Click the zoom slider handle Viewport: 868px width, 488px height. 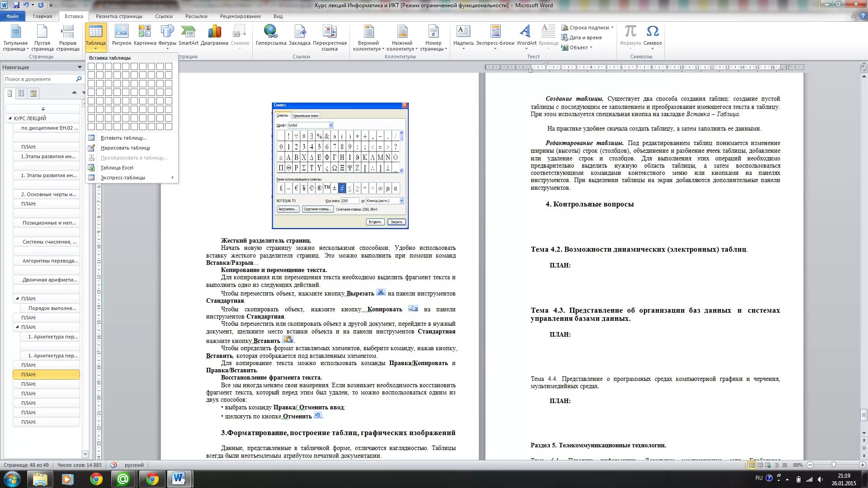coord(834,465)
